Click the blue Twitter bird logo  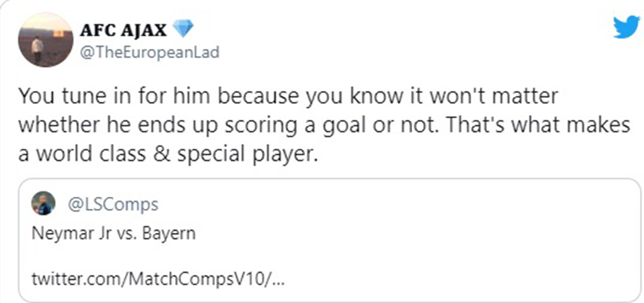[x=627, y=27]
